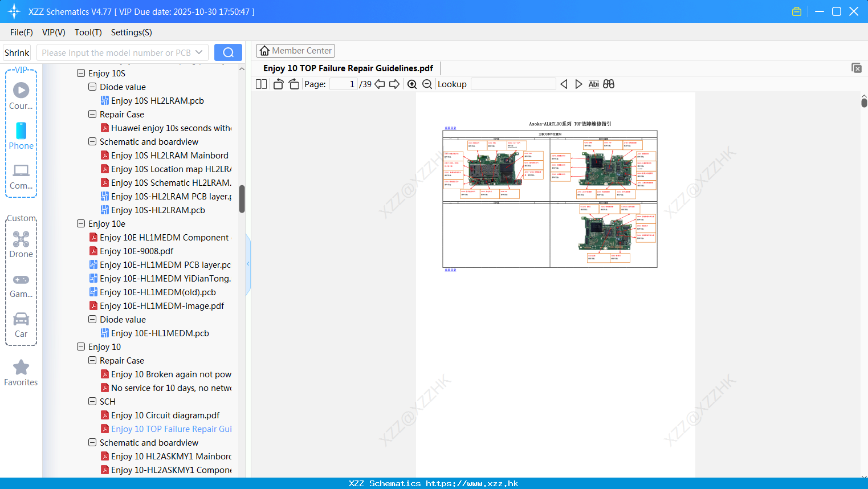Collapse Schematic and boardview under Enjoy 10S
The image size is (868, 489).
click(92, 141)
